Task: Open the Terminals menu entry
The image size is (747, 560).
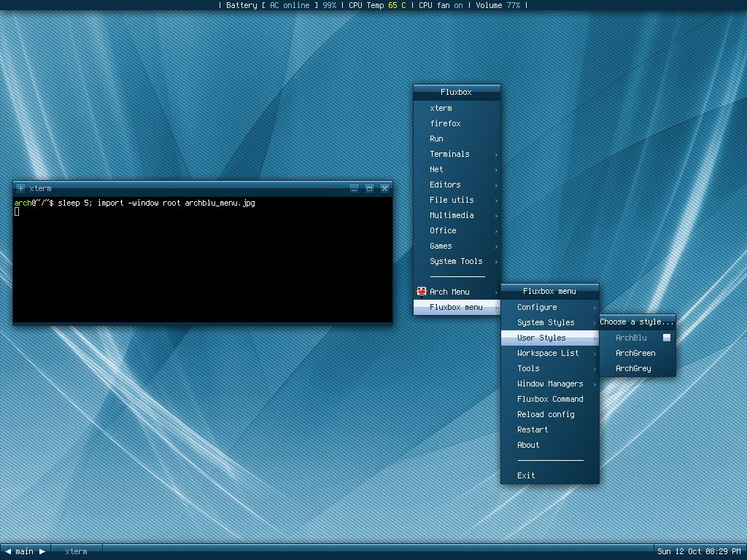Action: (x=457, y=154)
